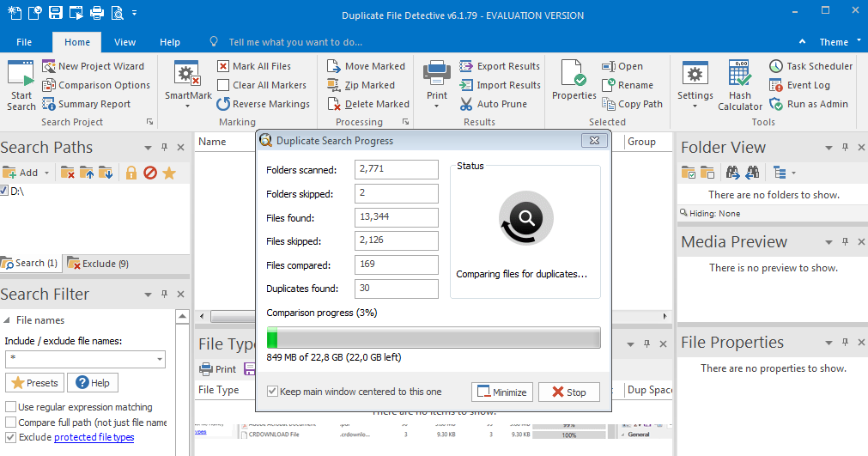Image resolution: width=868 pixels, height=456 pixels.
Task: Select the Home ribbon tab
Action: point(77,42)
